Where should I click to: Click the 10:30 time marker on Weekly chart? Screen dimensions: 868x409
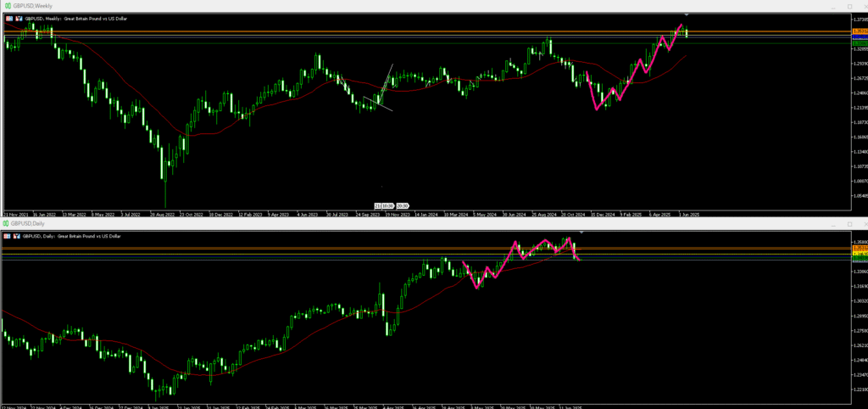[x=387, y=205]
